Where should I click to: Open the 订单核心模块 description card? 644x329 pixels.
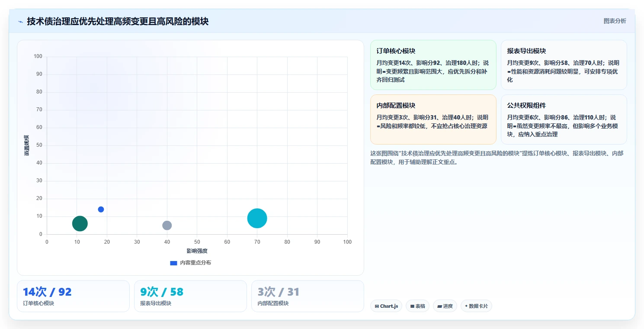(433, 65)
